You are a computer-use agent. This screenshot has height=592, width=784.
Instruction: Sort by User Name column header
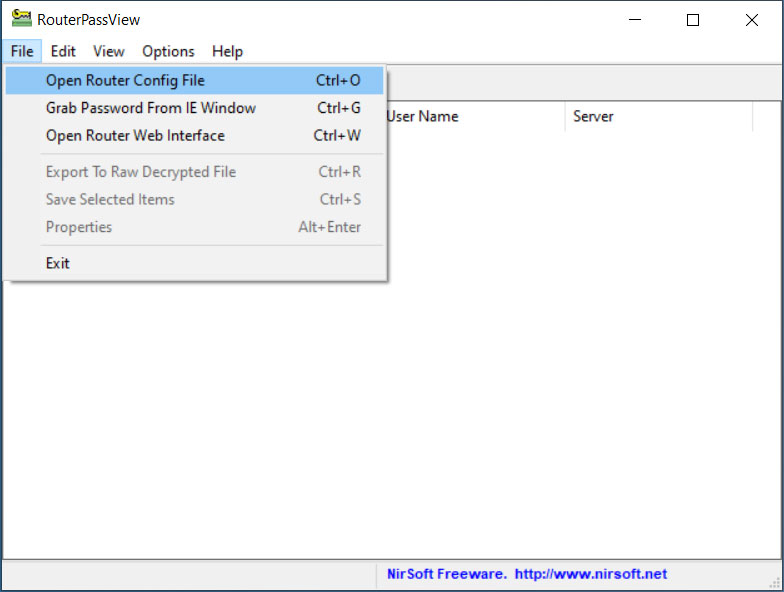(475, 116)
